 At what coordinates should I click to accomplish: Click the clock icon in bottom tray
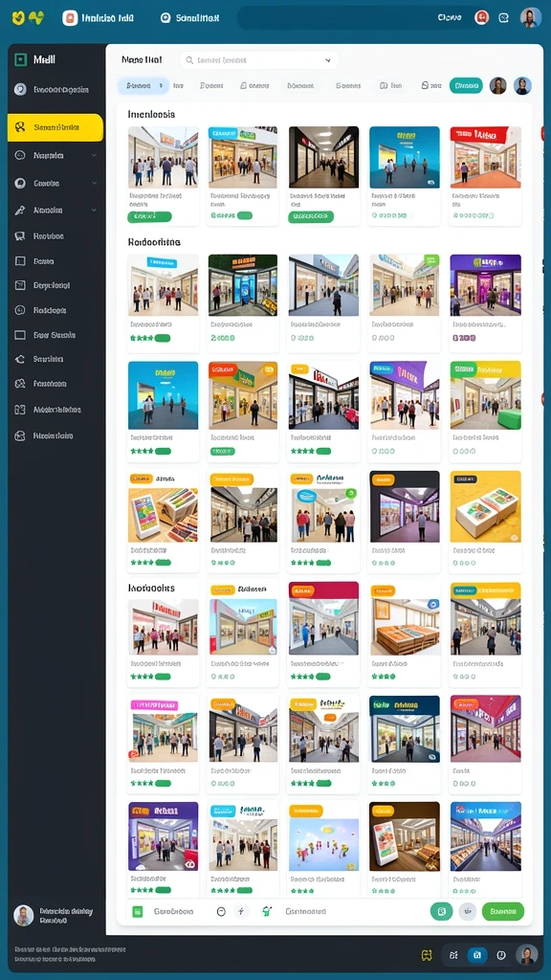tap(500, 955)
